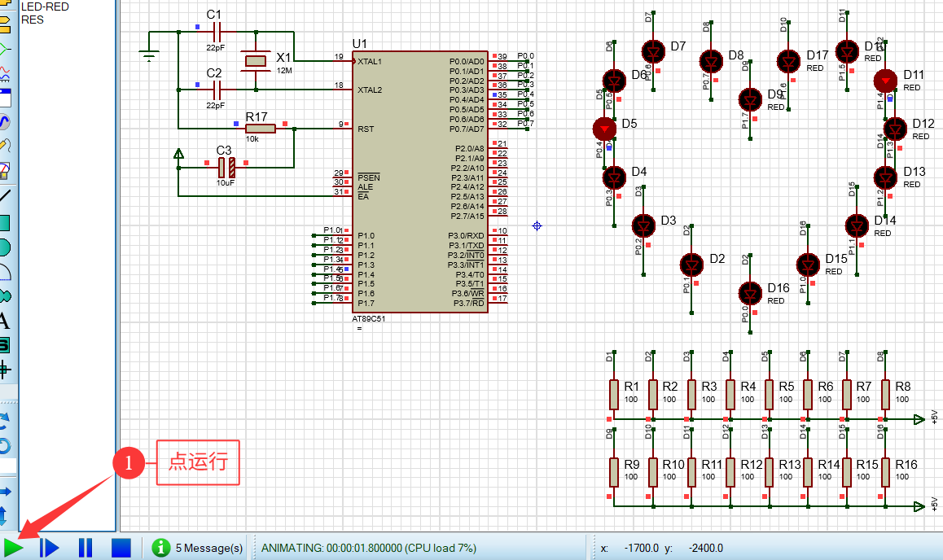This screenshot has height=560, width=943.
Task: Click the Rotate Anti-Clockwise icon
Action: 4,446
